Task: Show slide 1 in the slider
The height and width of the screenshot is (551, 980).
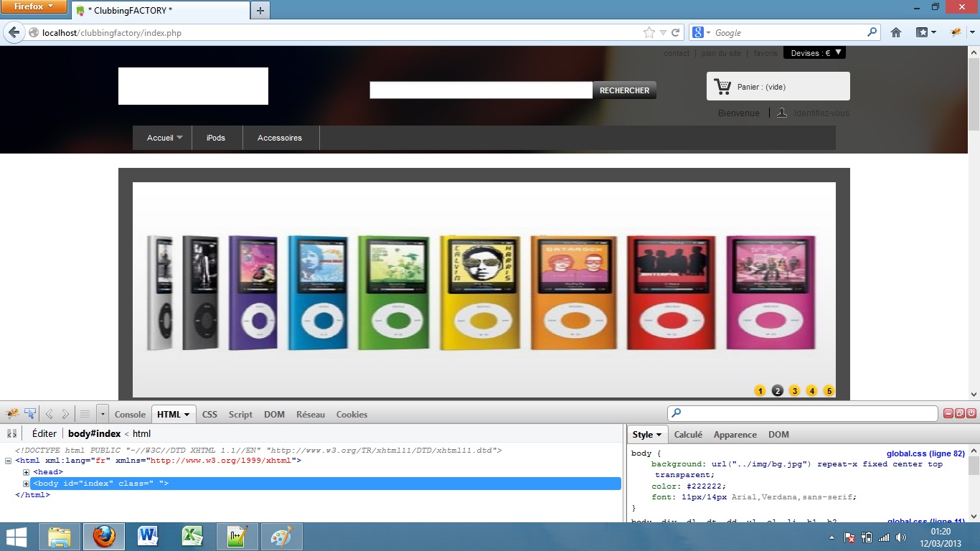Action: click(760, 391)
